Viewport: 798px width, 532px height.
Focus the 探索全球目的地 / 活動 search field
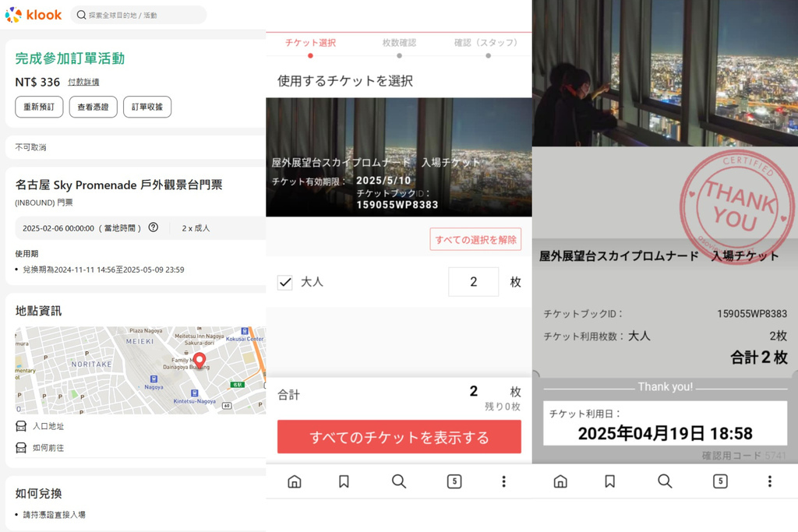click(139, 15)
